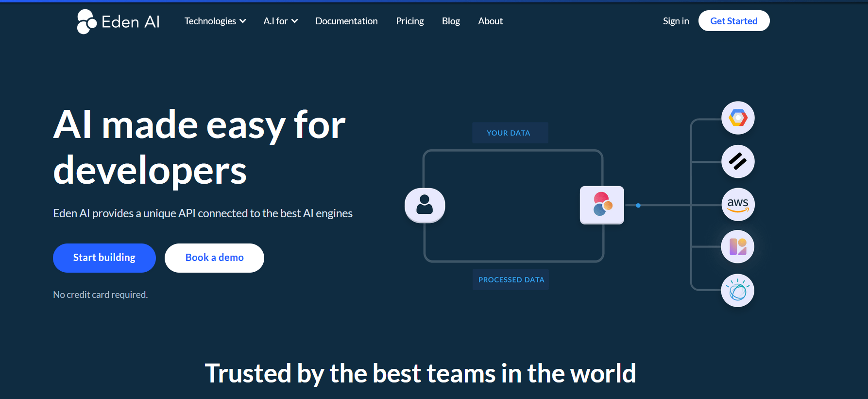Click the purple and orange shapes provider icon
This screenshot has height=399, width=868.
coord(738,247)
